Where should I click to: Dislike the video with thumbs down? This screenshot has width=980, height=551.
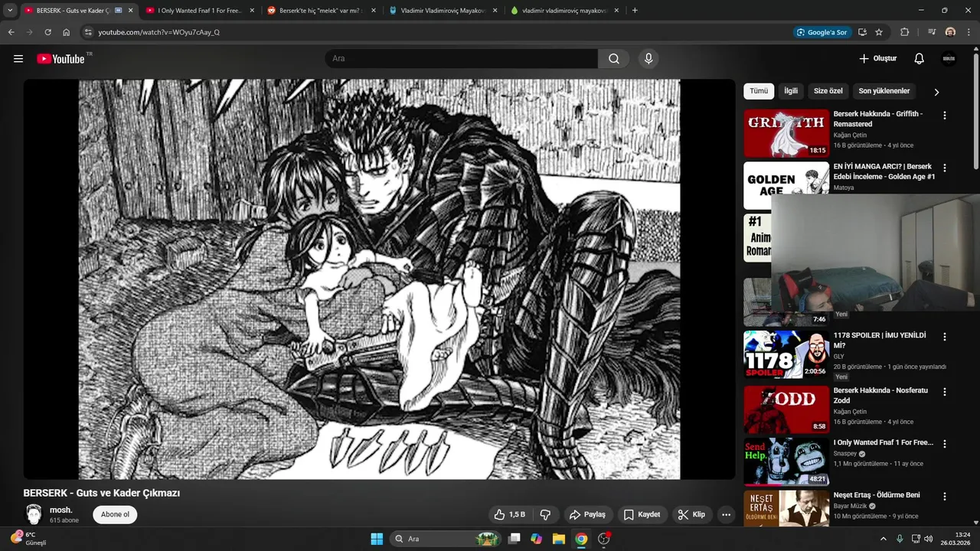click(546, 515)
